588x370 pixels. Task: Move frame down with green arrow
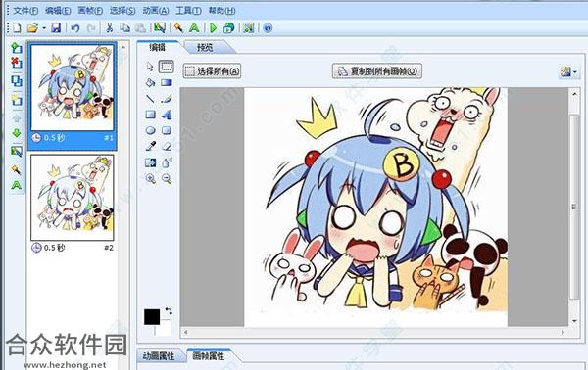[x=17, y=133]
